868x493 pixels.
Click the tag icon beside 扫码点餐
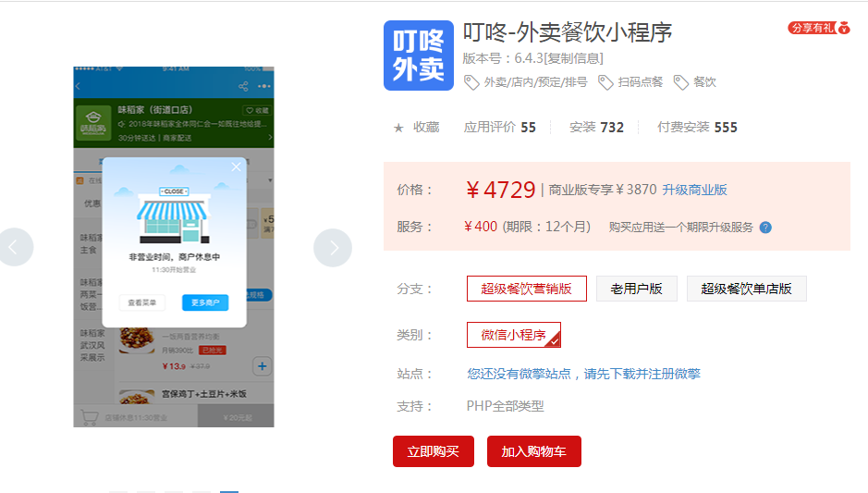coord(605,82)
